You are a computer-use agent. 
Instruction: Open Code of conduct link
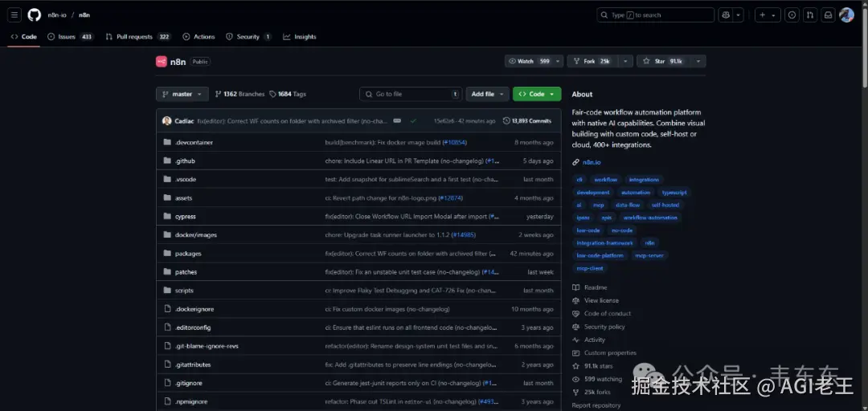click(x=608, y=314)
